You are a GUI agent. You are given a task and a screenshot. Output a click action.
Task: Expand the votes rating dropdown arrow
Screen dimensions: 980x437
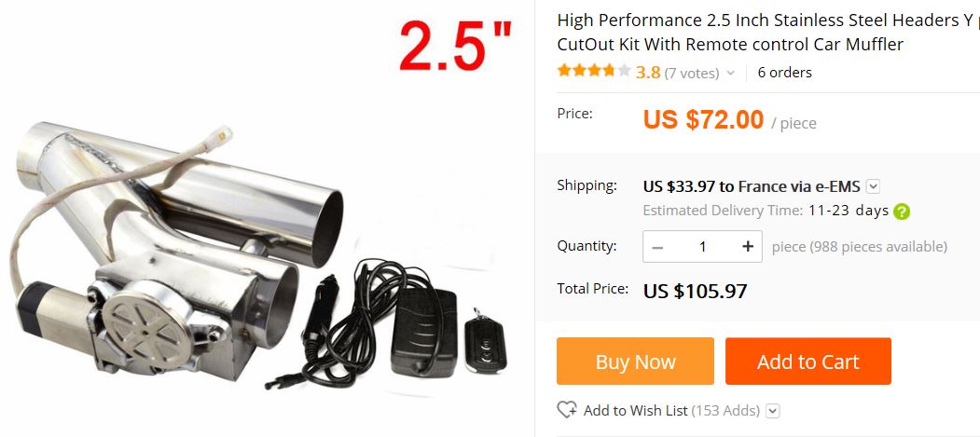[x=730, y=73]
